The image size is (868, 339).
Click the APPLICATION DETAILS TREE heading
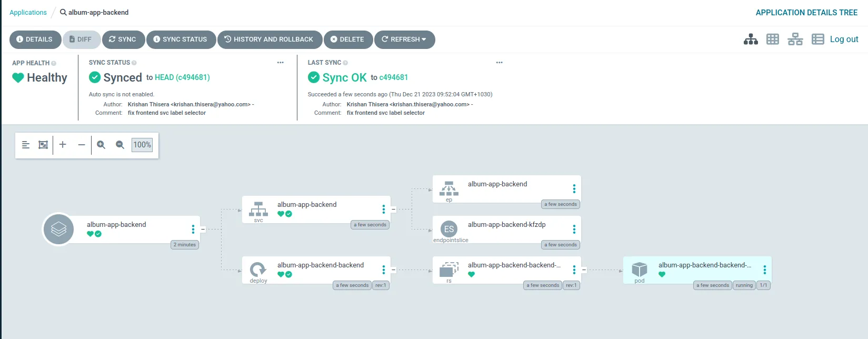tap(806, 13)
